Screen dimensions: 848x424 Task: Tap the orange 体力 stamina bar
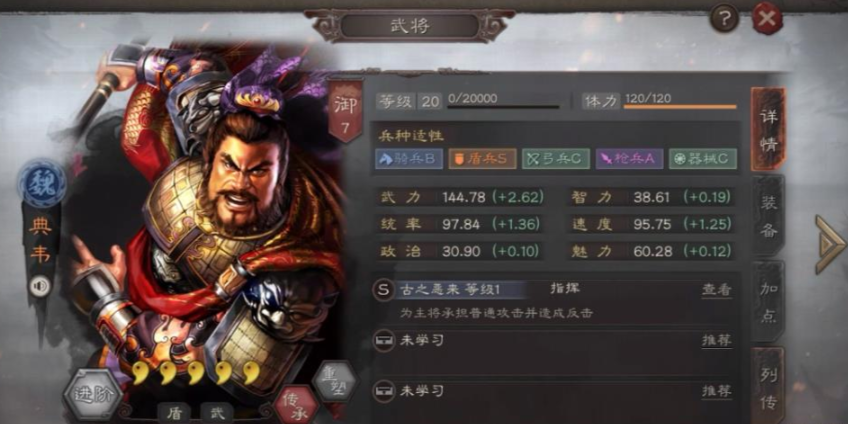(680, 107)
